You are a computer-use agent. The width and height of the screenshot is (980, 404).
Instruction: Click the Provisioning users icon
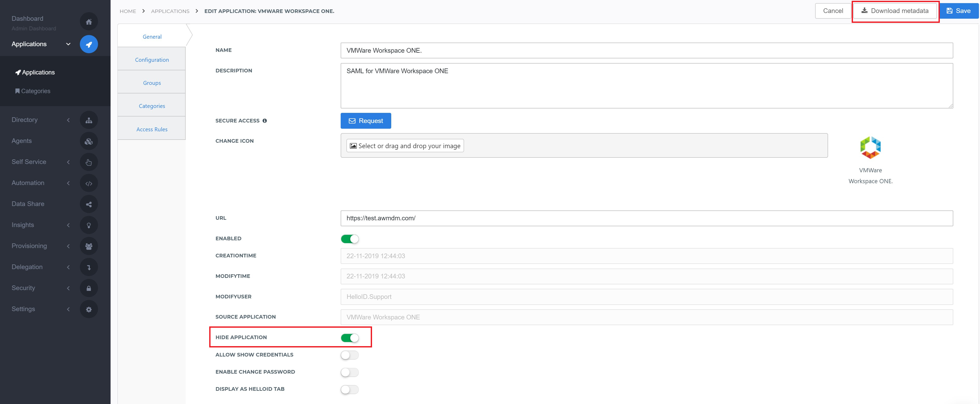tap(89, 246)
